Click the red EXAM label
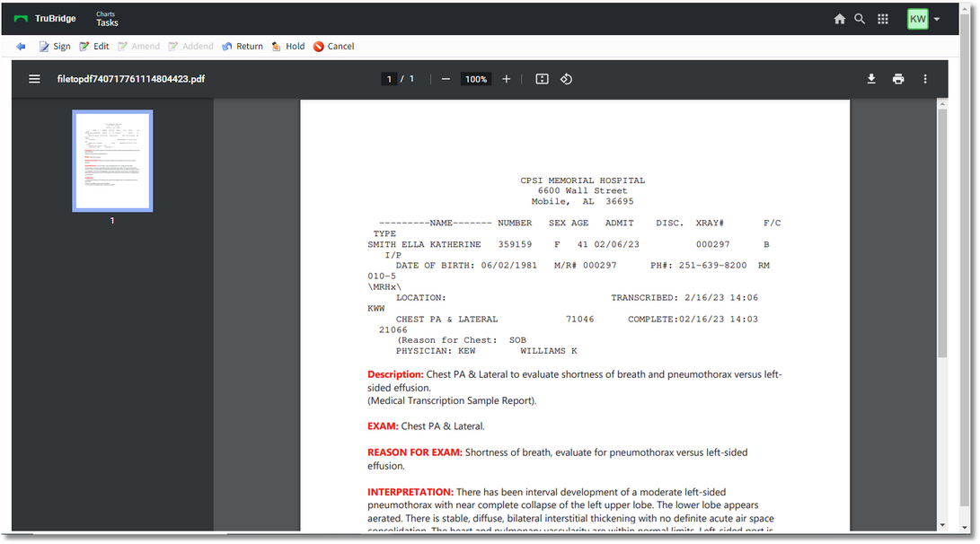 click(x=383, y=426)
